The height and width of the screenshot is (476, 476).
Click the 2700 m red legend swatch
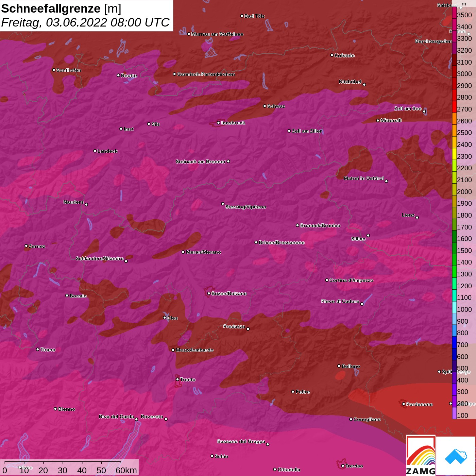454,107
